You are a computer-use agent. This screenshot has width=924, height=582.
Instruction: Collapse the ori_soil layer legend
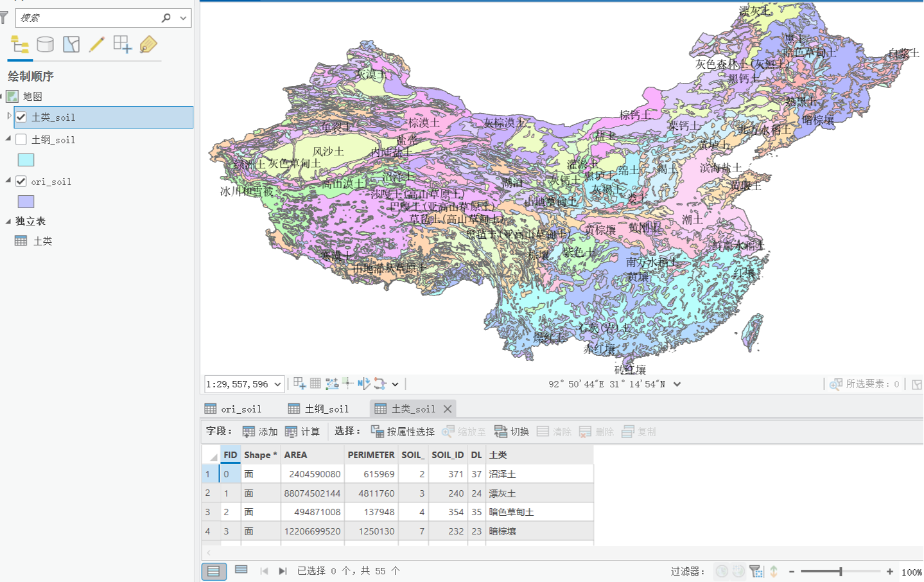point(8,181)
